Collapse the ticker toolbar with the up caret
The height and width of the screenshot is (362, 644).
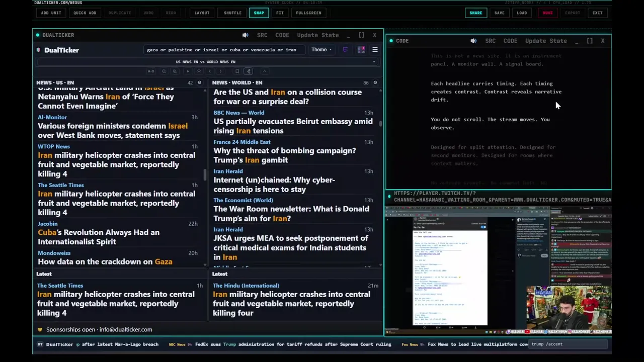tap(265, 71)
